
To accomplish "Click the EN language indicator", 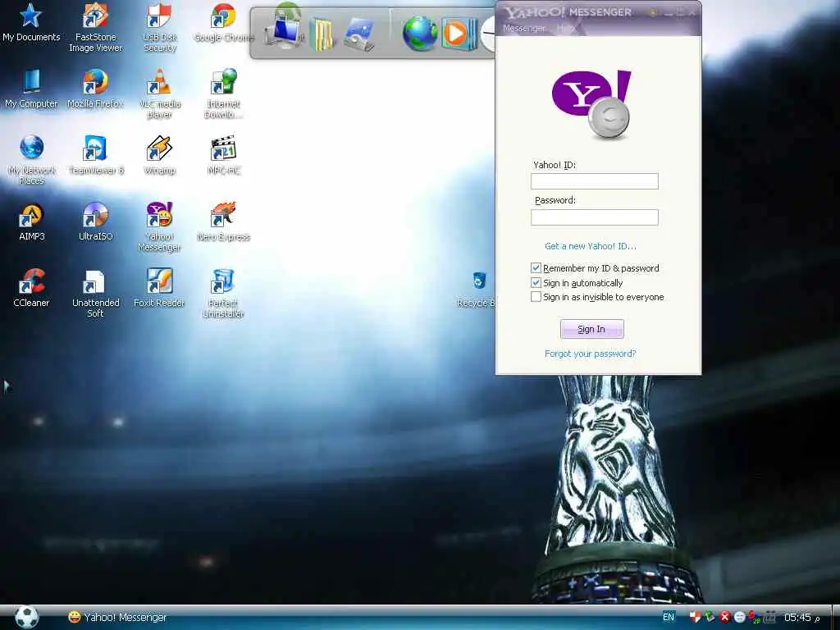I will point(669,617).
